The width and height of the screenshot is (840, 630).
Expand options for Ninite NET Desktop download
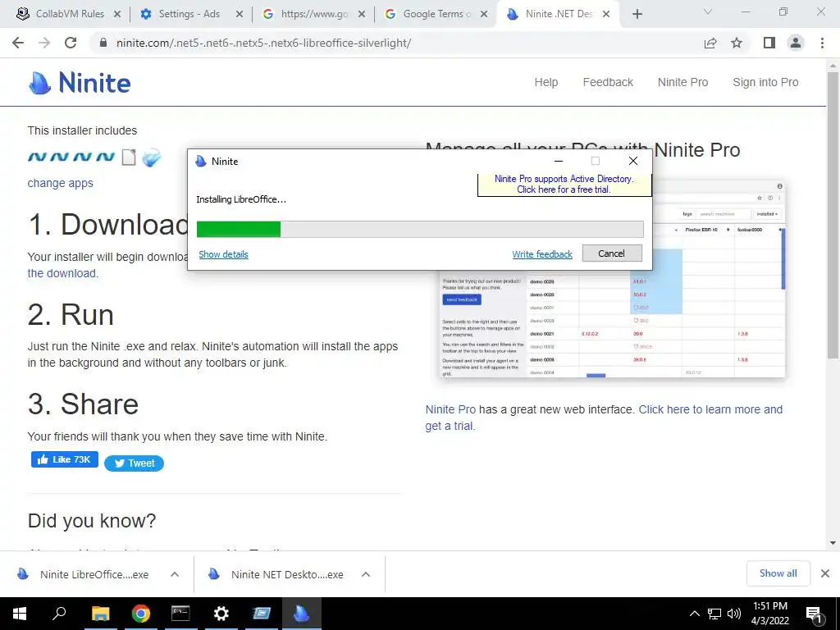pyautogui.click(x=366, y=574)
